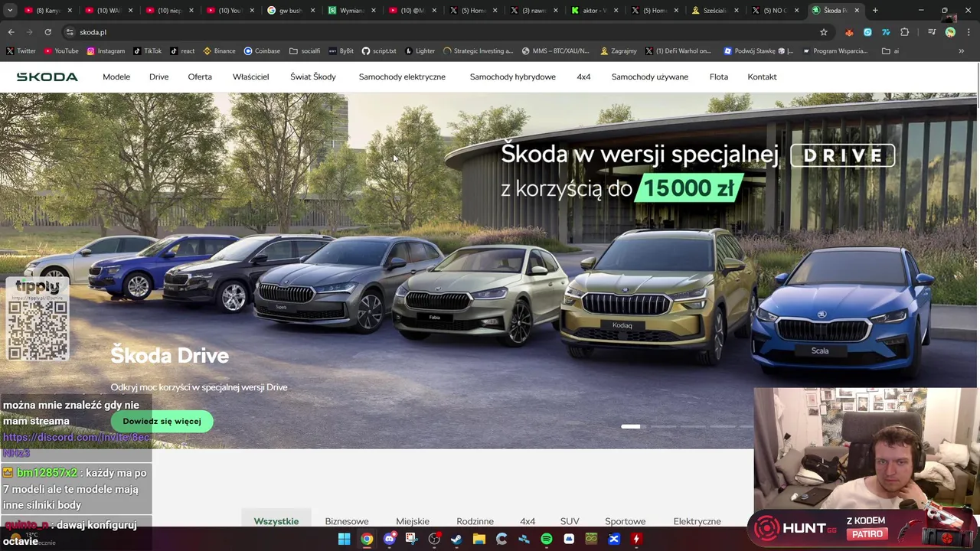
Task: Open the Drive menu item
Action: click(158, 77)
